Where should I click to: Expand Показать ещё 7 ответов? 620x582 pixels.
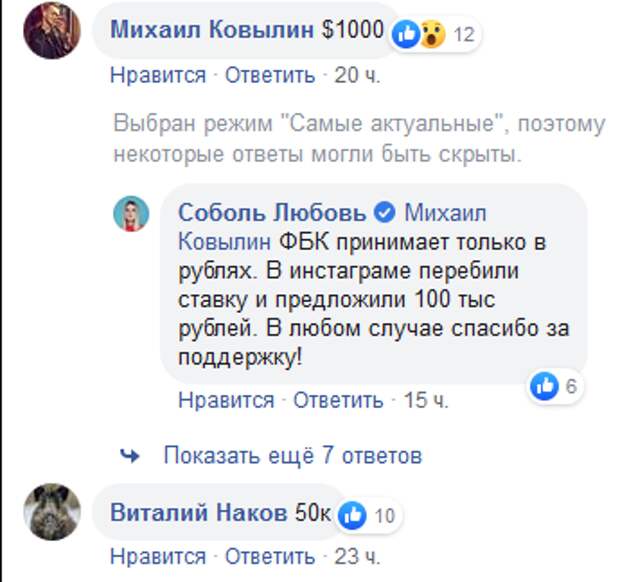(x=292, y=456)
